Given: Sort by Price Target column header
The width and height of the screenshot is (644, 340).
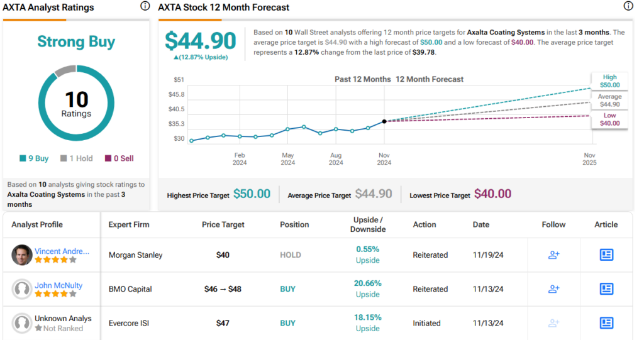Looking at the screenshot, I should [223, 224].
